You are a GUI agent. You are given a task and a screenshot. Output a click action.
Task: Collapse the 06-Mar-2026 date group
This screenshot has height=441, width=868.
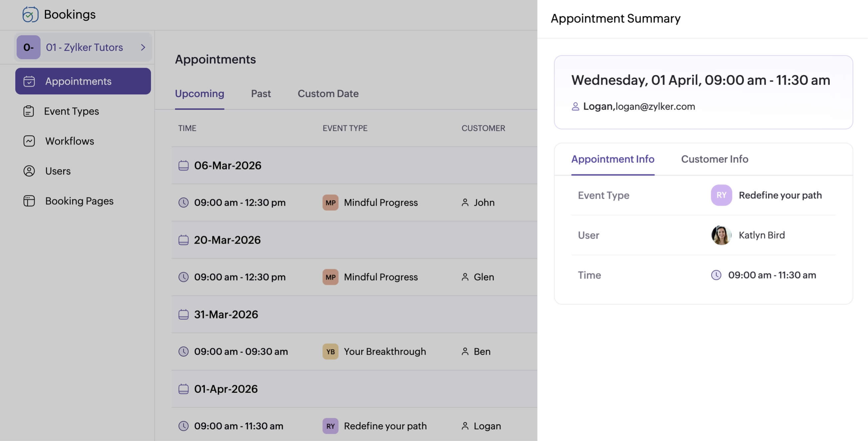(184, 165)
